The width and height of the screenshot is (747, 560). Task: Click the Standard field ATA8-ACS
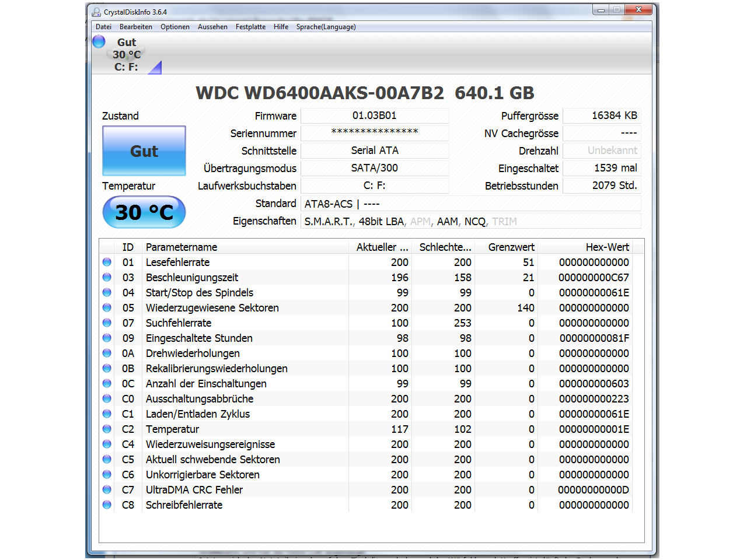coord(471,204)
